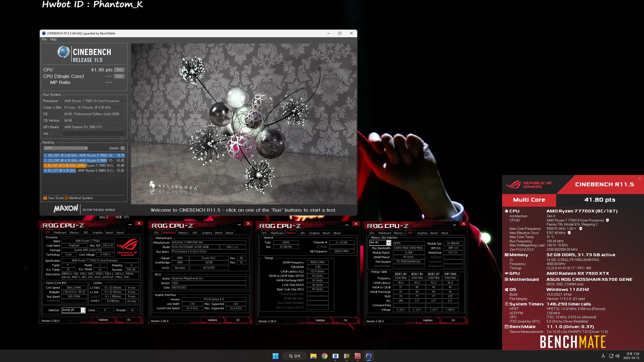This screenshot has height=362, width=644.
Task: Close the ROG CPU-Z Mainboard window
Action: point(248,224)
